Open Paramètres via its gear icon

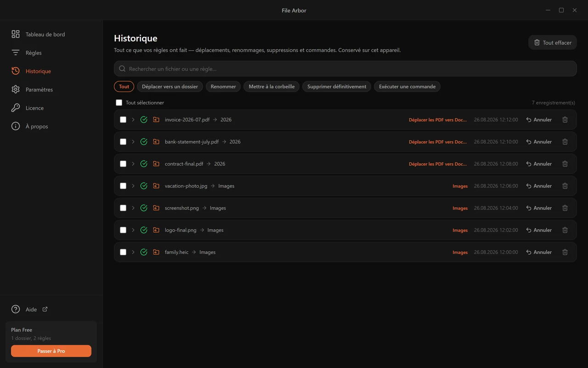click(16, 89)
